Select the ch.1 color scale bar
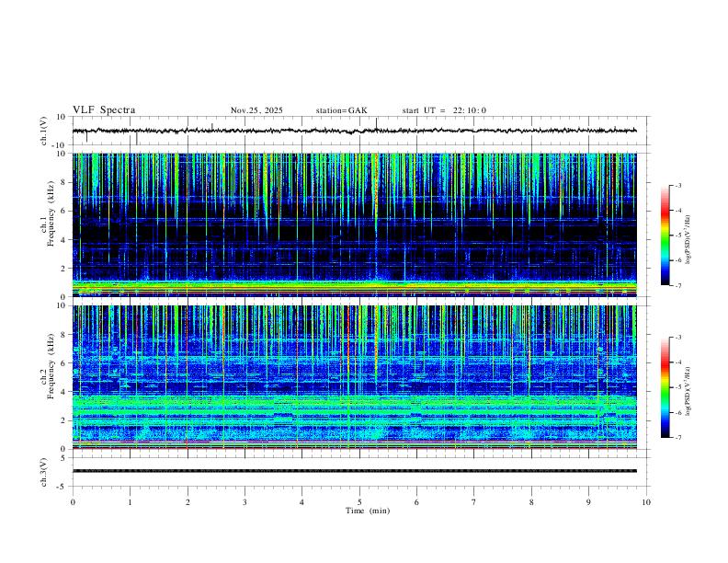728x563 pixels. tap(665, 236)
